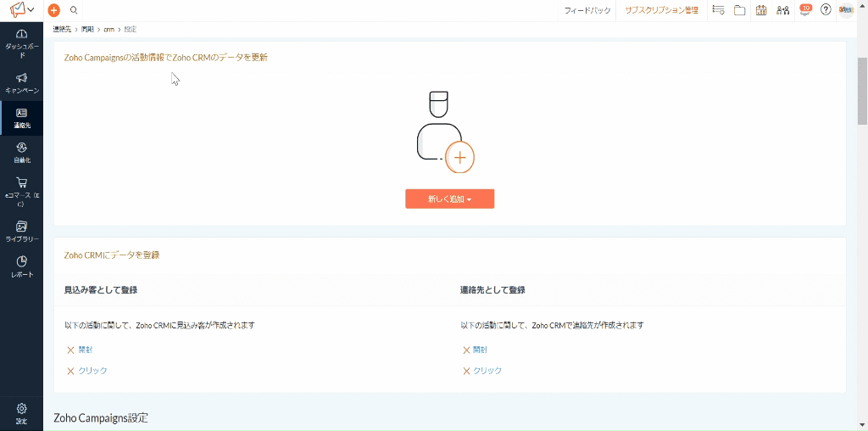
Task: Click 連絡先として登録 column header
Action: (492, 289)
